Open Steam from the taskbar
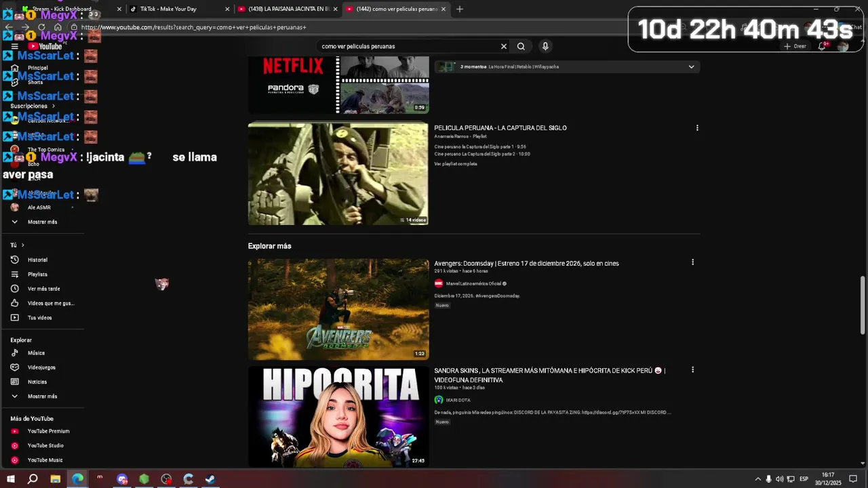 [x=210, y=479]
